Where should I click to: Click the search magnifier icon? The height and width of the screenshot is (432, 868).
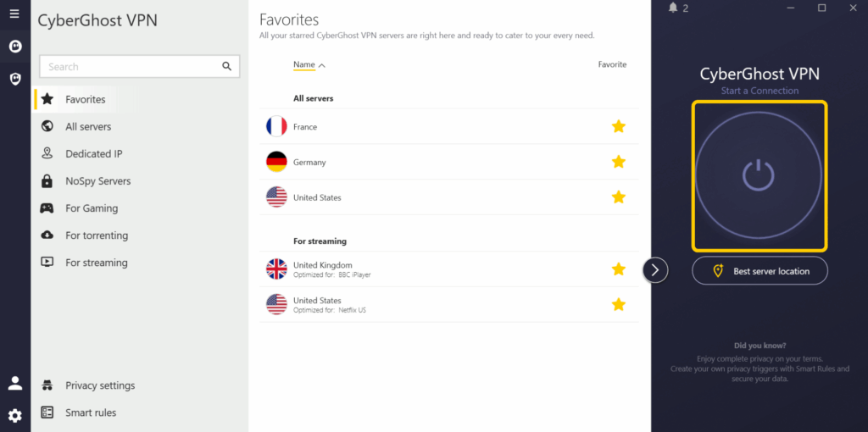tap(226, 66)
